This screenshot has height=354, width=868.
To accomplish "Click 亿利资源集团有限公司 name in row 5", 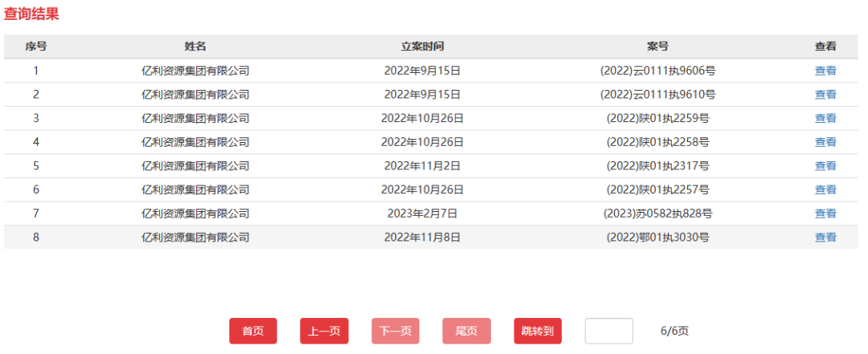I will 195,166.
